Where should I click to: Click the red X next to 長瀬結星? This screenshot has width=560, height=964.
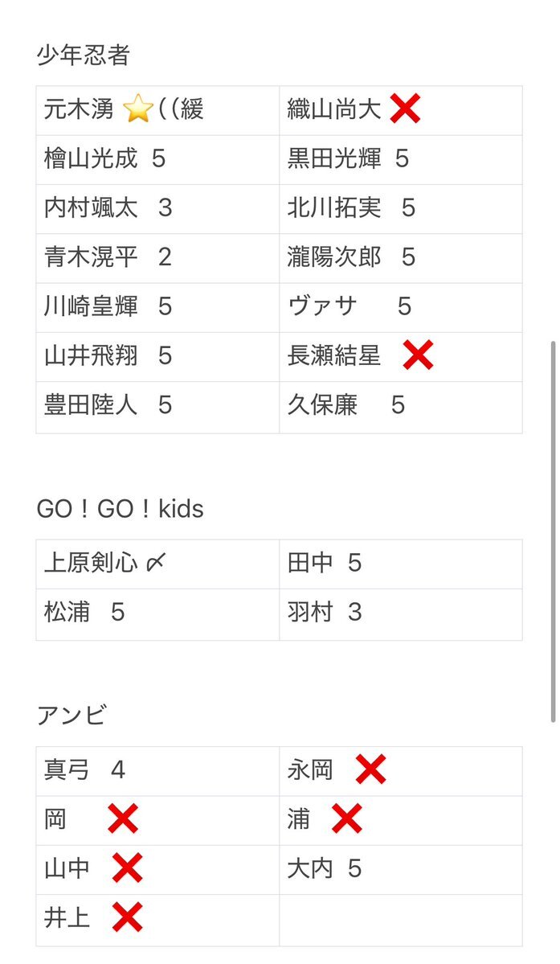coord(418,355)
